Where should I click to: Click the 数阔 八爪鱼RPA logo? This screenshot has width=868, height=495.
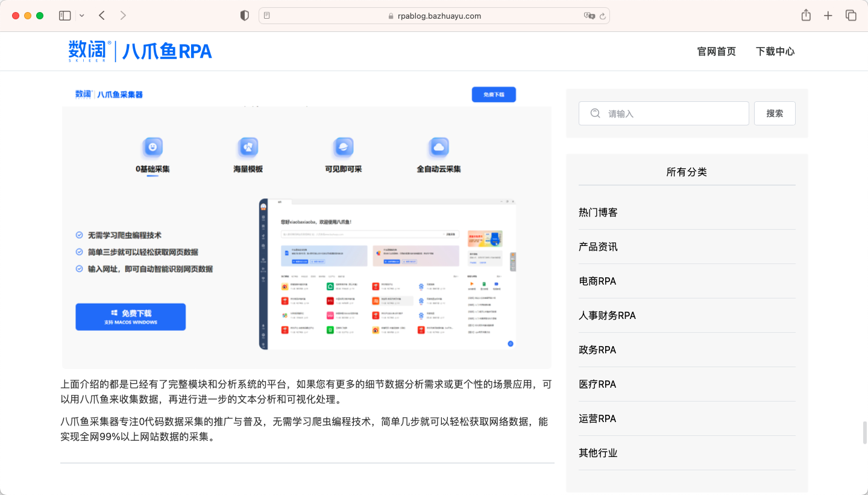point(140,51)
